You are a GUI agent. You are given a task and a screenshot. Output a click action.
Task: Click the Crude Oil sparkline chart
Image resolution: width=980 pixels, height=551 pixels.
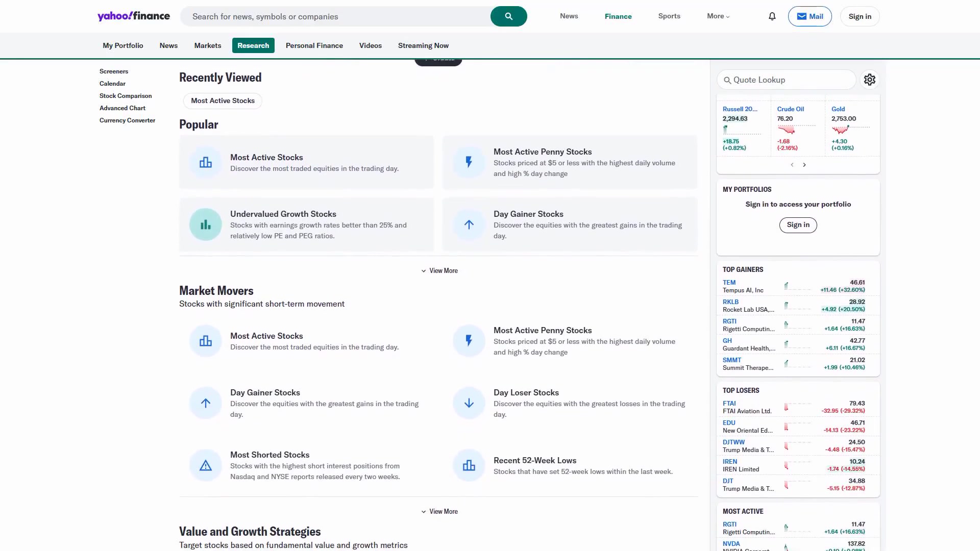coord(796,129)
